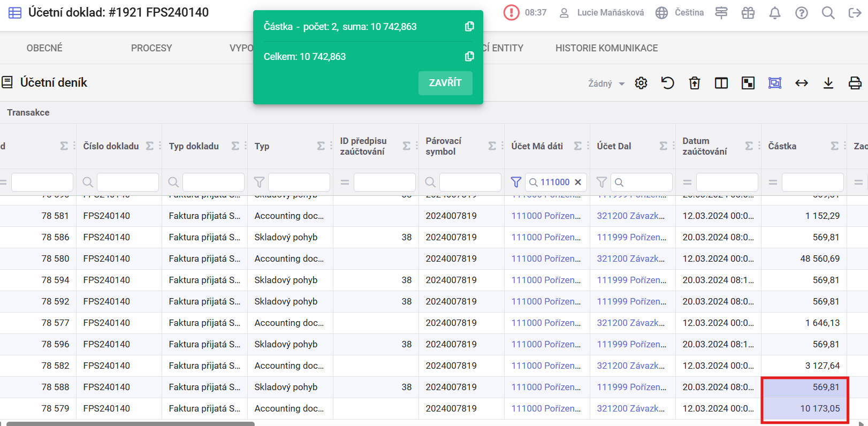868x426 pixels.
Task: Open 321200 Závazk link in row 78 580
Action: pos(631,258)
